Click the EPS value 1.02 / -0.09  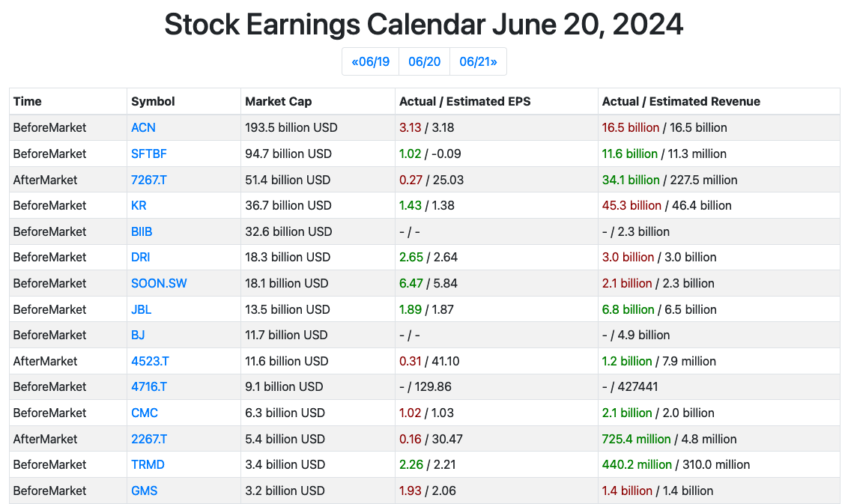[430, 154]
